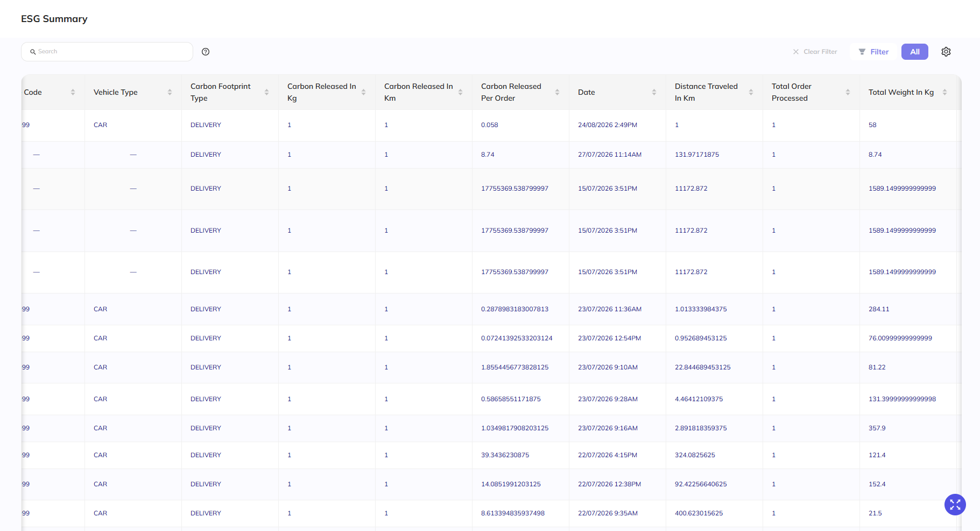Click date 23/07/2026 9:28AM cell
This screenshot has width=980, height=531.
[x=608, y=399]
